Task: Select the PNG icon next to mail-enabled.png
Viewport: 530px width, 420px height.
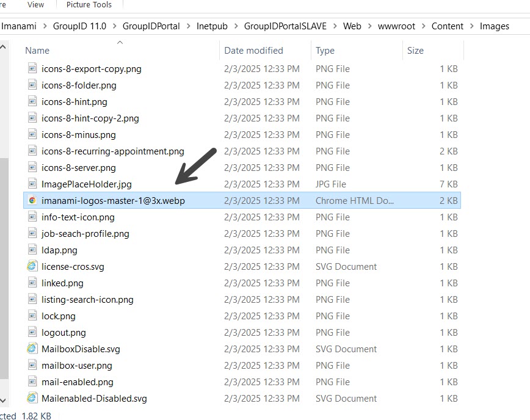Action: pos(32,382)
